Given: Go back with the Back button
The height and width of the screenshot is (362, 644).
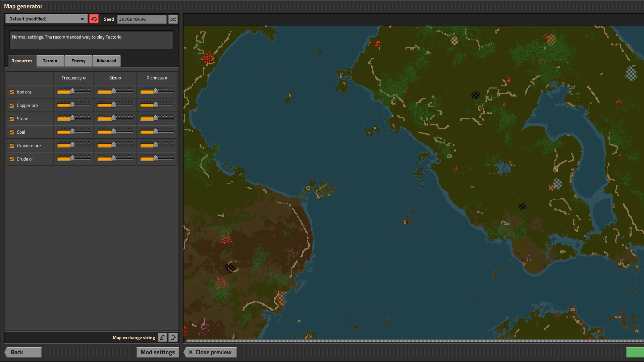Looking at the screenshot, I should pyautogui.click(x=23, y=352).
